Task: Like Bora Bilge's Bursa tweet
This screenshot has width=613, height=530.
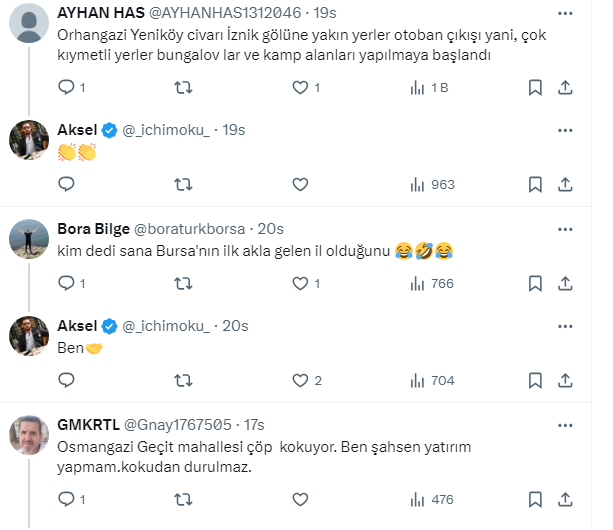Action: pos(299,283)
